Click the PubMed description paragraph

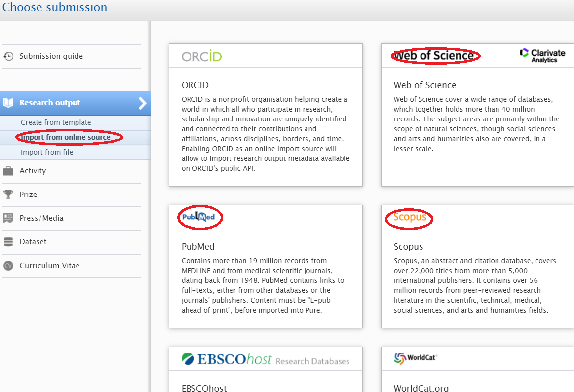coord(263,285)
